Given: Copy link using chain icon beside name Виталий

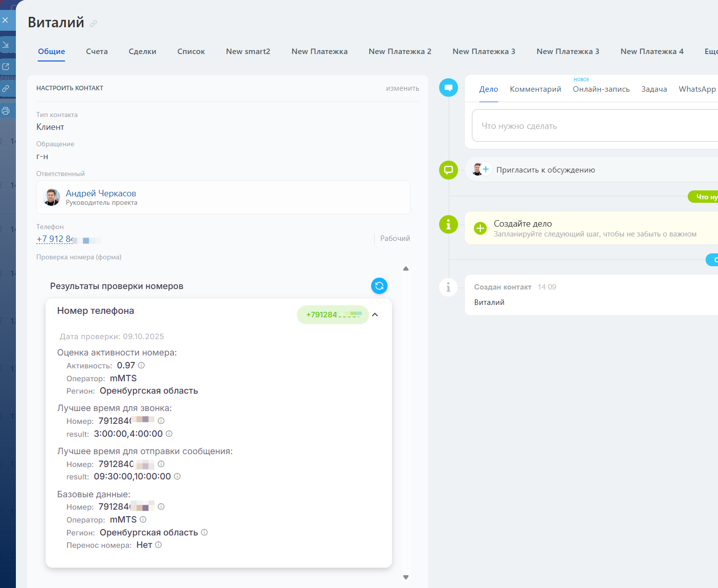Looking at the screenshot, I should point(94,23).
